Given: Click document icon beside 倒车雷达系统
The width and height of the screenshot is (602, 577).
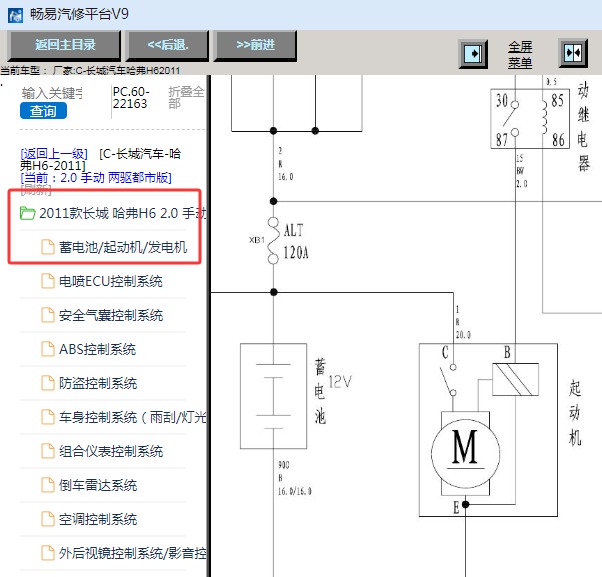Looking at the screenshot, I should pos(48,485).
